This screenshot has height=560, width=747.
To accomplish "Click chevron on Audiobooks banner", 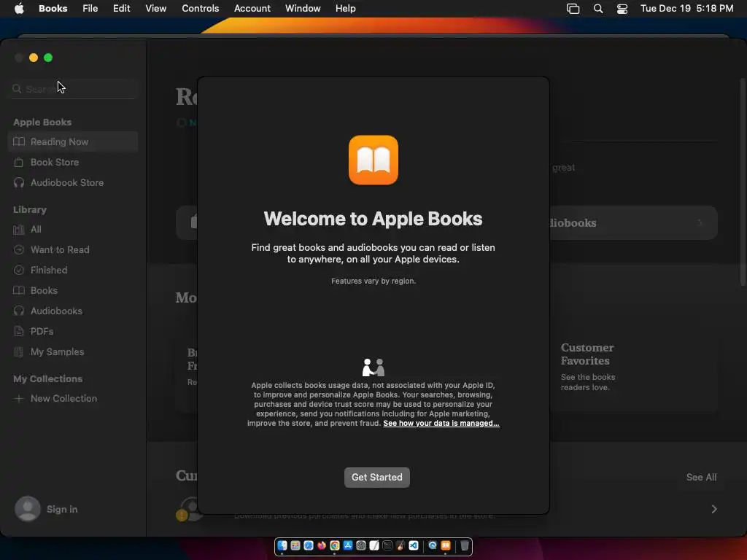I will 700,223.
